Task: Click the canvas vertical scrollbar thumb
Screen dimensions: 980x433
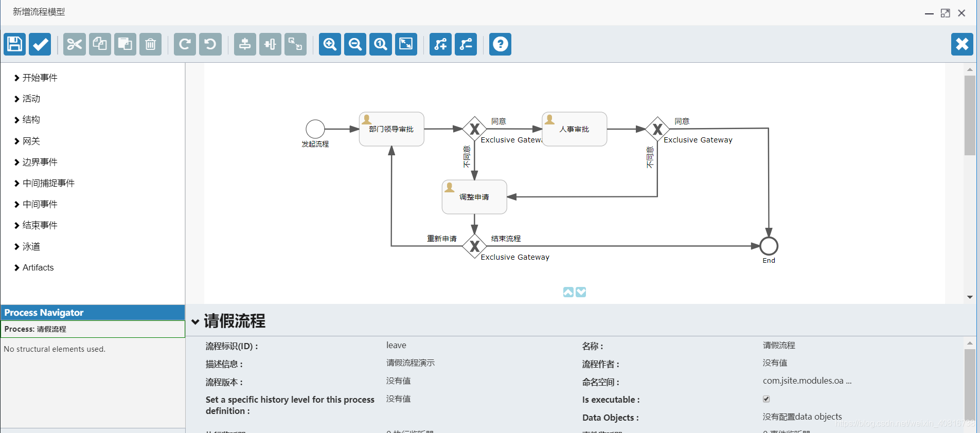Action: 970,115
